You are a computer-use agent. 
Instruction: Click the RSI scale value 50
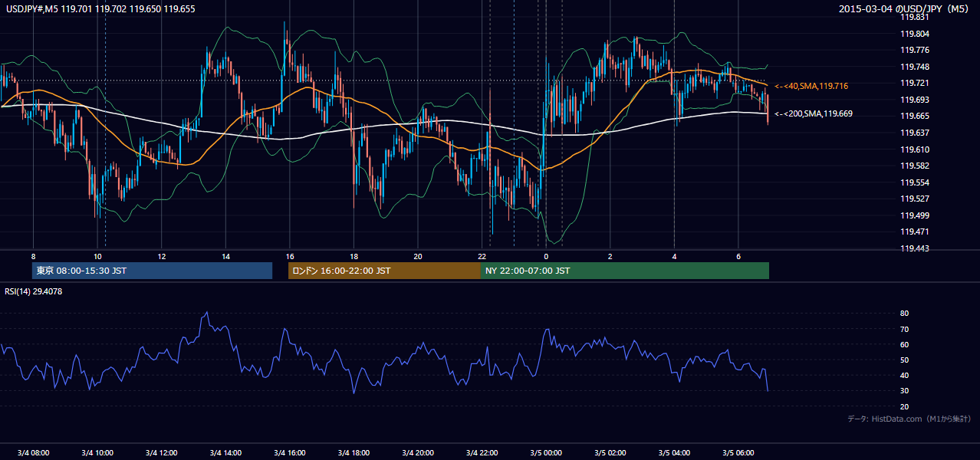(904, 360)
